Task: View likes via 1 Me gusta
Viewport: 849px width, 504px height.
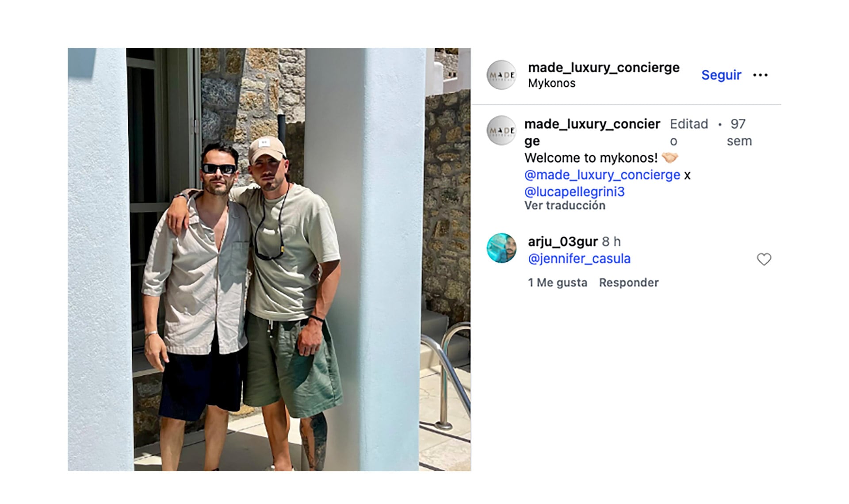Action: point(558,283)
